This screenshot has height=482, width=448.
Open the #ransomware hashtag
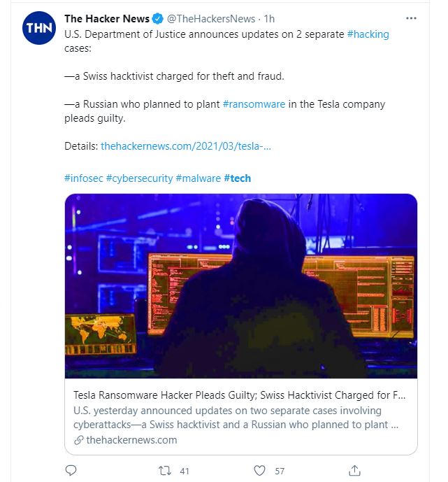(x=254, y=104)
